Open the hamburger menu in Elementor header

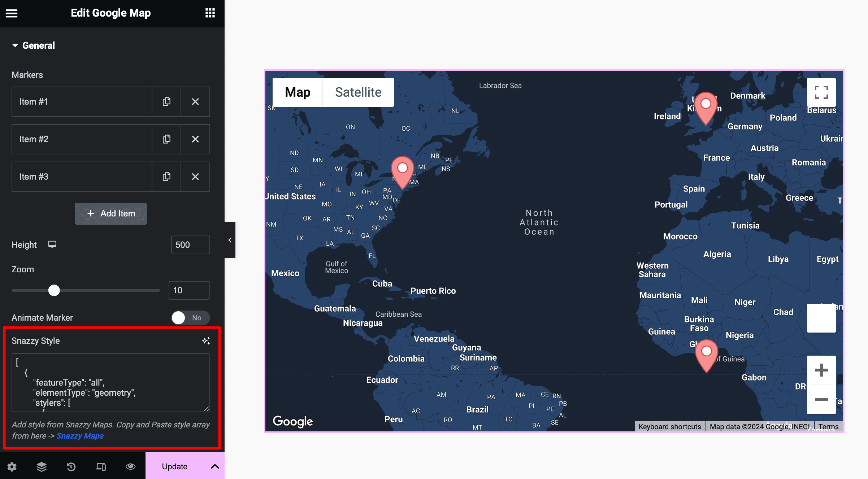tap(12, 13)
